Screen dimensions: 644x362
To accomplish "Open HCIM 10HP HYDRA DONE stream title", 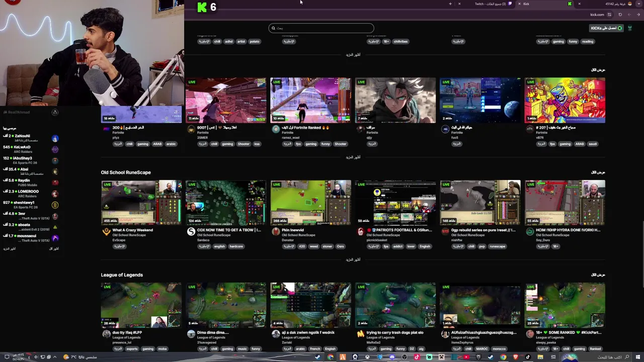I will point(568,230).
